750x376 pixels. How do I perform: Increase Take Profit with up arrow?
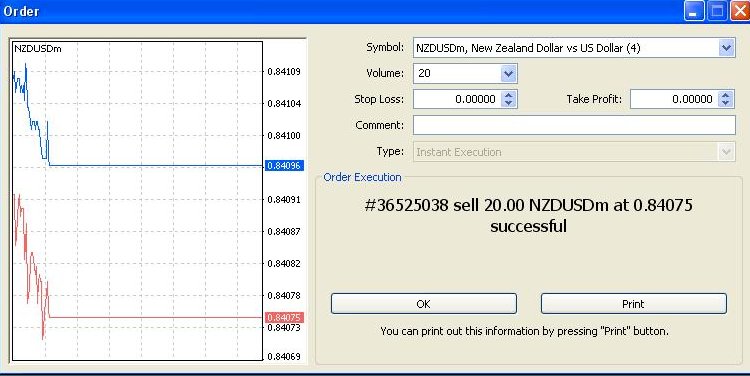[726, 95]
